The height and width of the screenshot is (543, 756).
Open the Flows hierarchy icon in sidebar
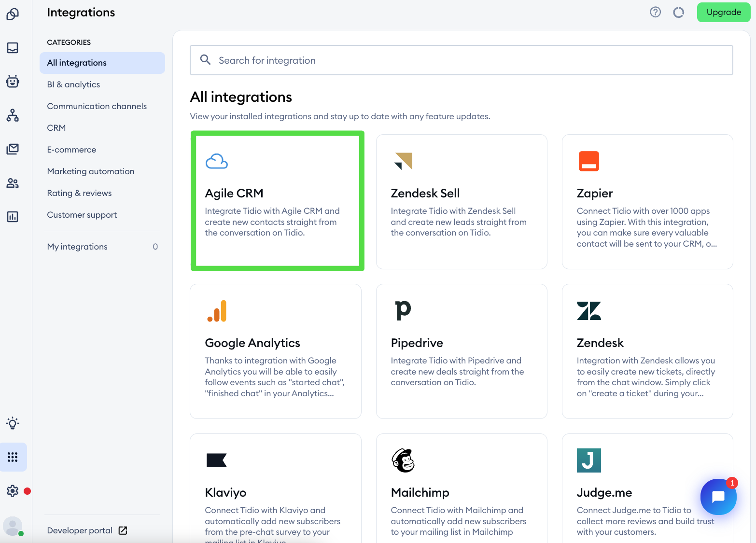coord(13,115)
